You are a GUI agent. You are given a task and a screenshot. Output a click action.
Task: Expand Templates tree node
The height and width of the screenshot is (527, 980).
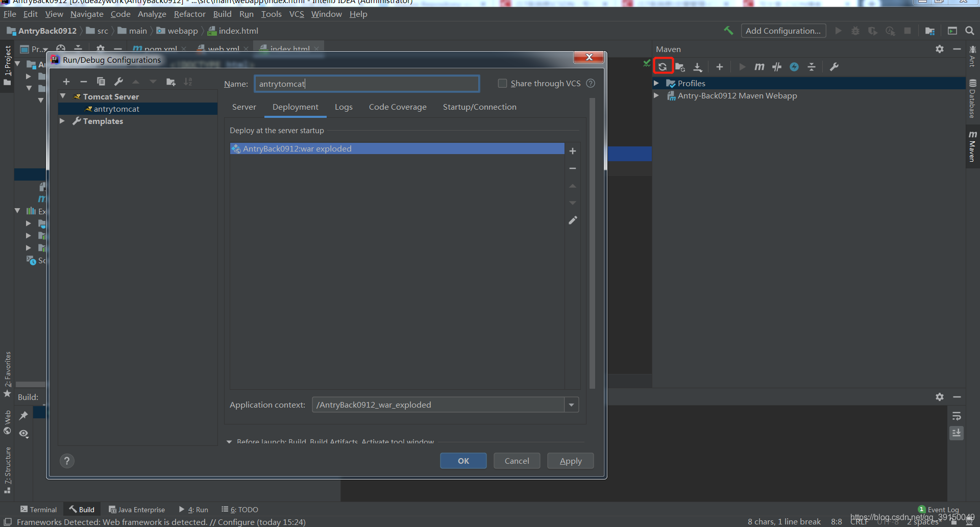tap(62, 121)
